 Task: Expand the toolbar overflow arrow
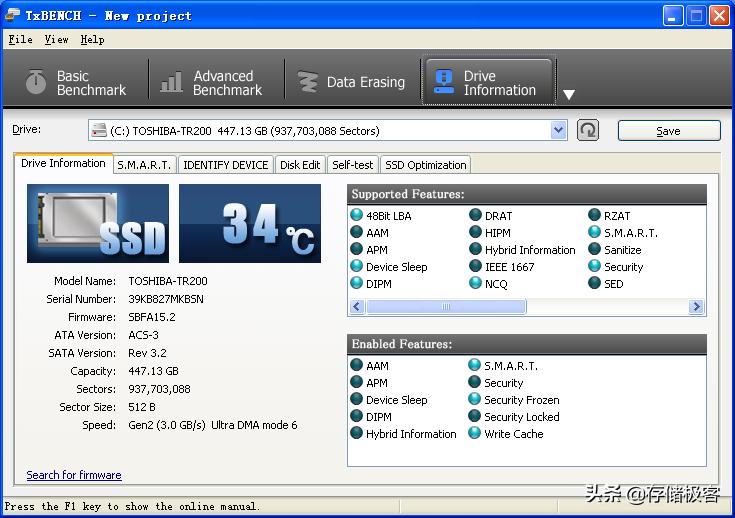pos(568,95)
